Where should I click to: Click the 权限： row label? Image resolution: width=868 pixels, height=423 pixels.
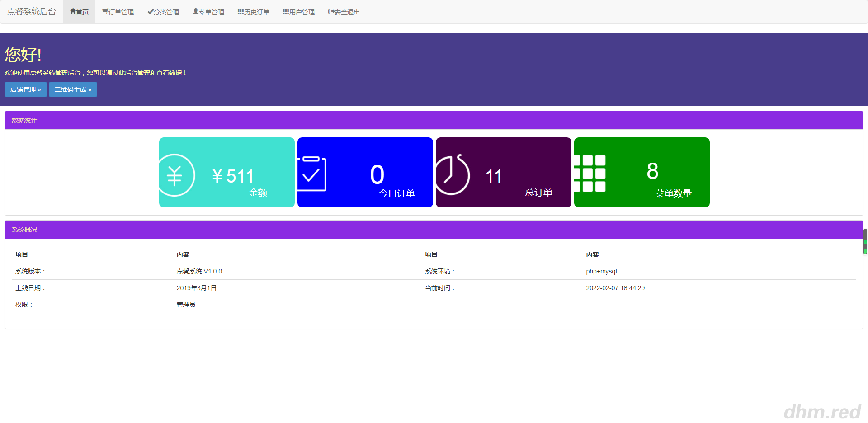[x=24, y=305]
